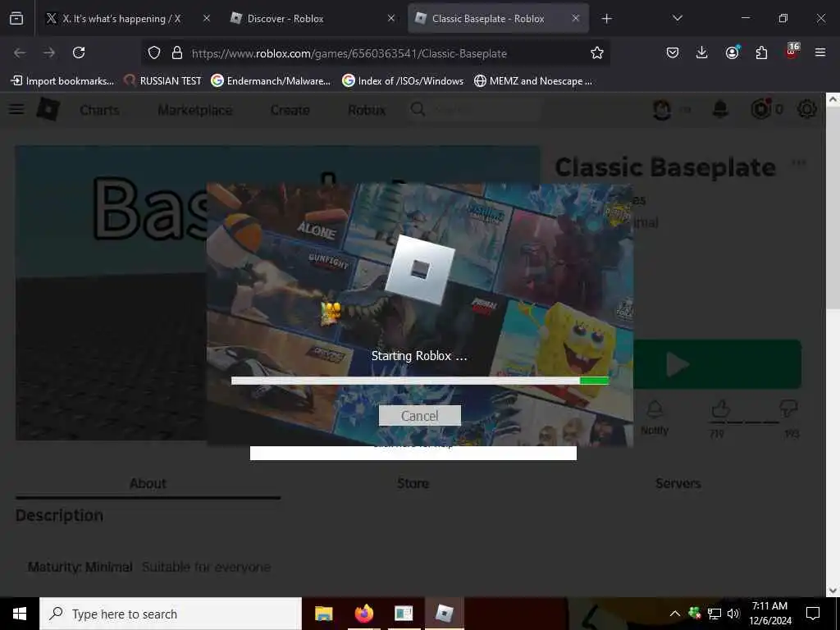Open a new browser tab
This screenshot has width=840, height=630.
point(606,19)
